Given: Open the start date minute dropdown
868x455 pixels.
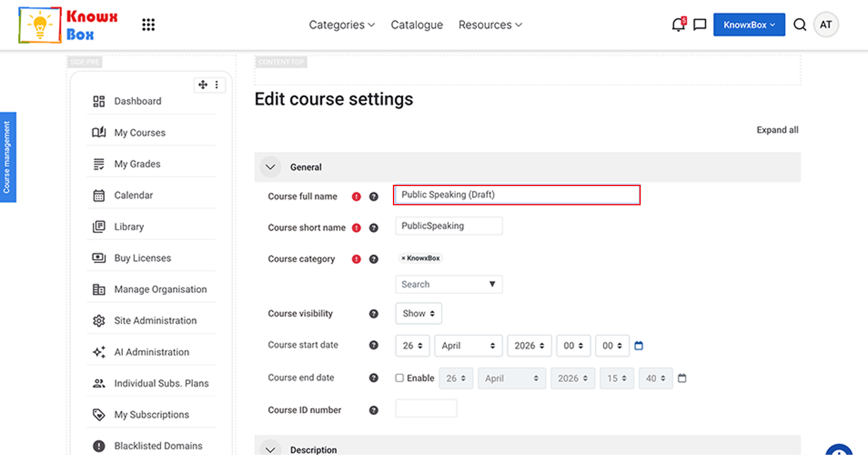Looking at the screenshot, I should [612, 346].
